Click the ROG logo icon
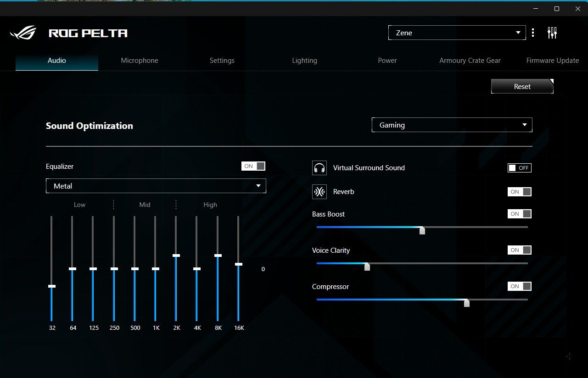 point(23,33)
